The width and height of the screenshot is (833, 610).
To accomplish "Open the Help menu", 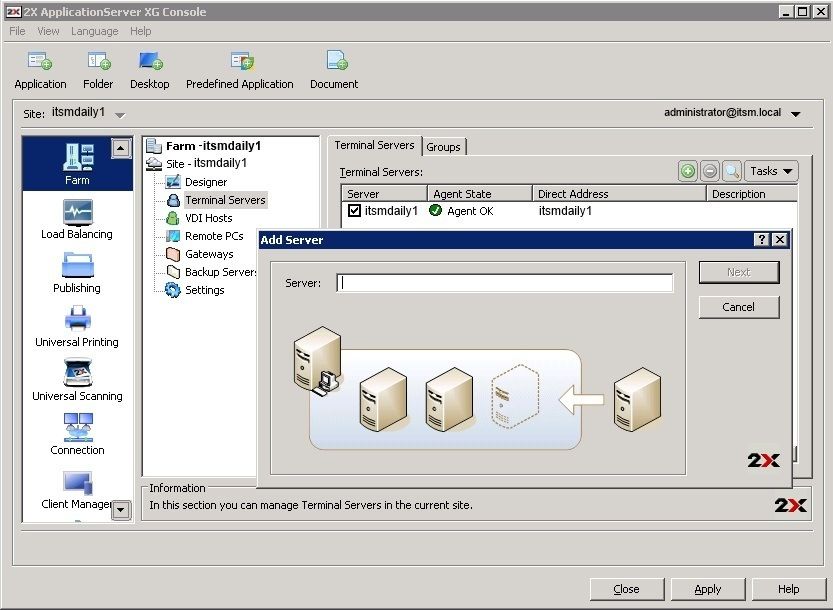I will 141,31.
